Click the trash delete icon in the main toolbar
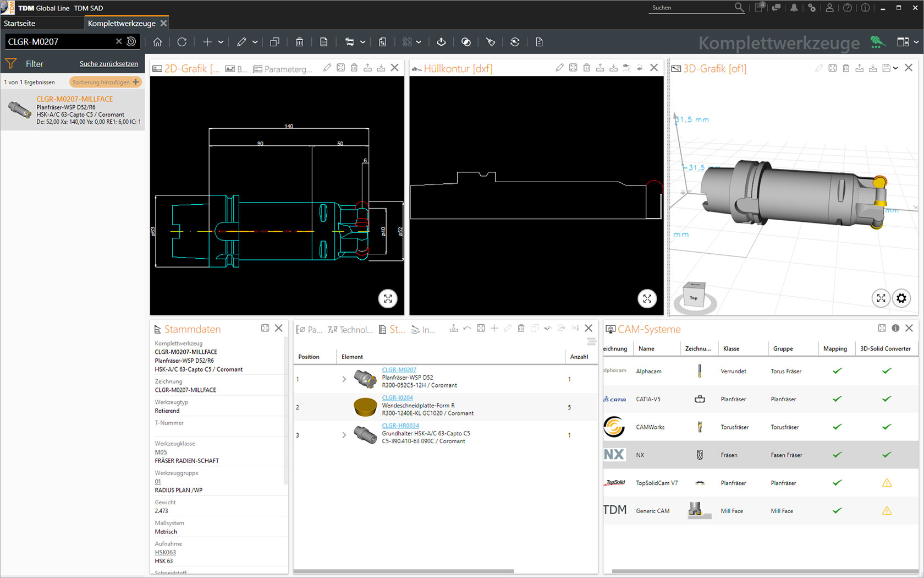This screenshot has height=578, width=924. coord(300,42)
